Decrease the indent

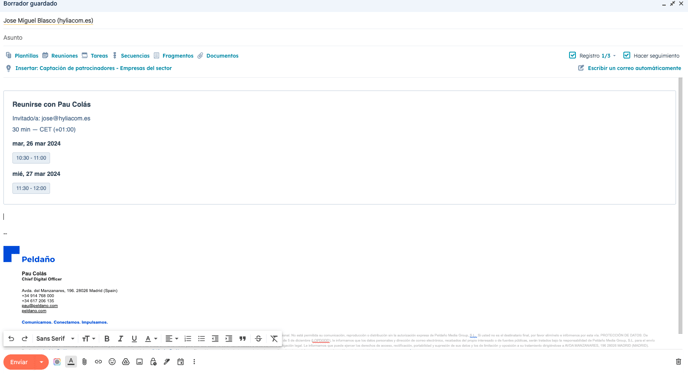click(x=215, y=338)
